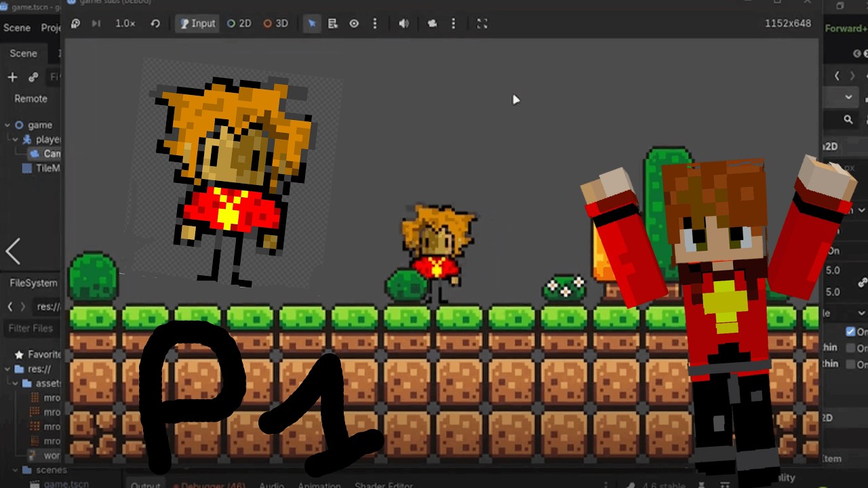Screen dimensions: 868x488
Task: Select the 3D node selection mode
Action: click(275, 24)
